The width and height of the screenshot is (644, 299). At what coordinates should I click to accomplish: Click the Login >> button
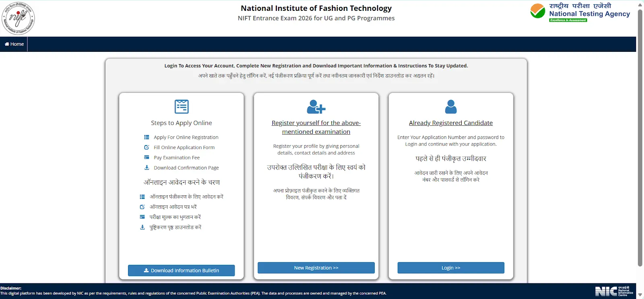[x=451, y=268]
